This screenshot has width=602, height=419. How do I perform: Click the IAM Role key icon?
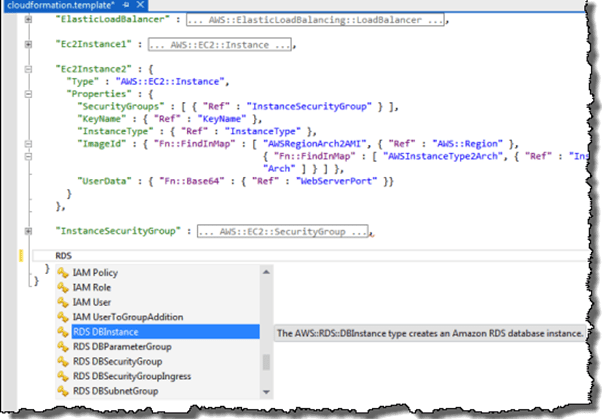pos(62,287)
